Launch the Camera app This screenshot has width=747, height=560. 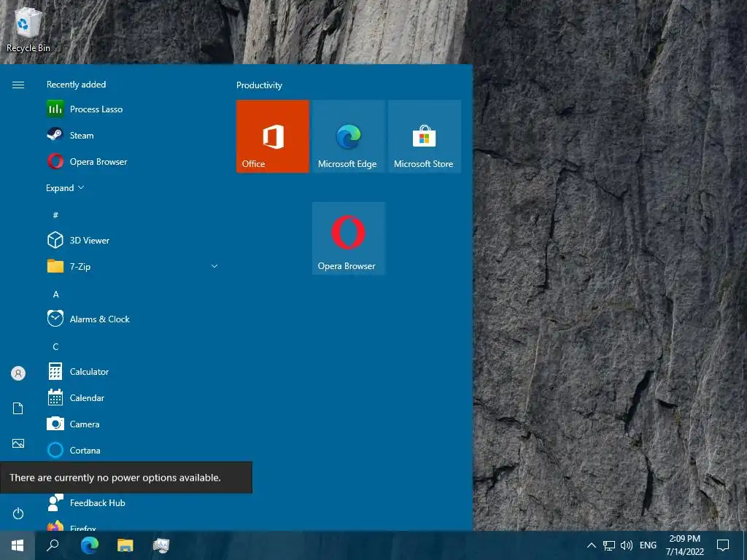coord(133,424)
